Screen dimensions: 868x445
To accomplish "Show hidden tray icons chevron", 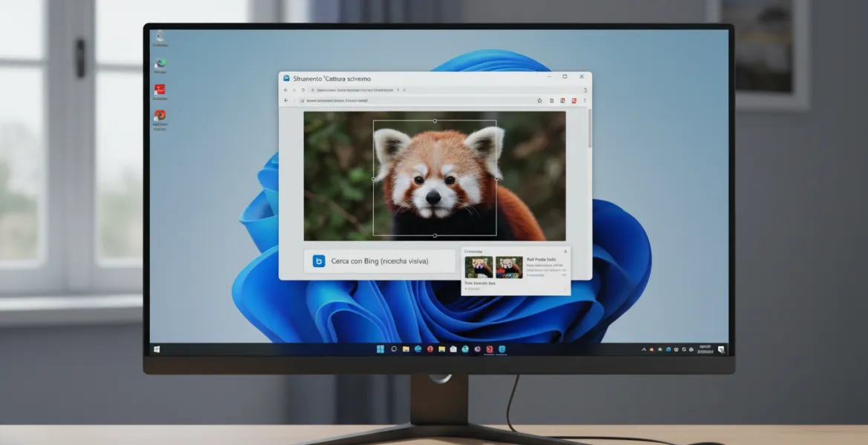I will coord(642,349).
